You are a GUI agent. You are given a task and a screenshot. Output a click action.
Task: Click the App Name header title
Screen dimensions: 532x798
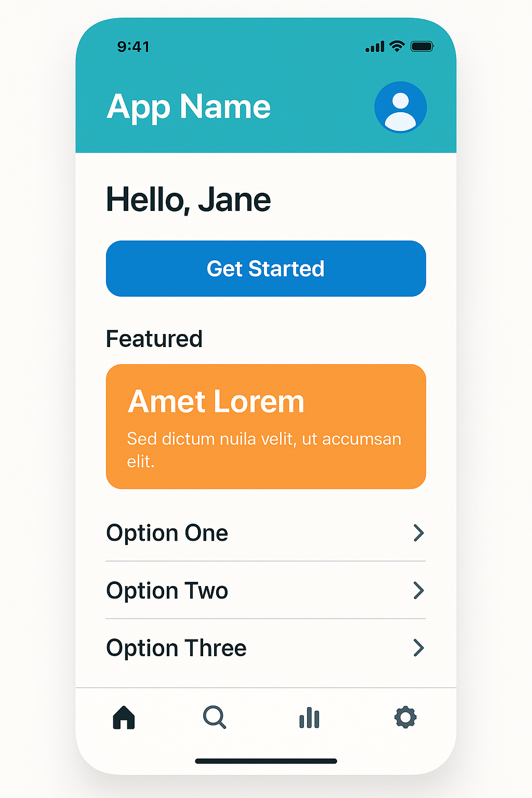pyautogui.click(x=189, y=108)
